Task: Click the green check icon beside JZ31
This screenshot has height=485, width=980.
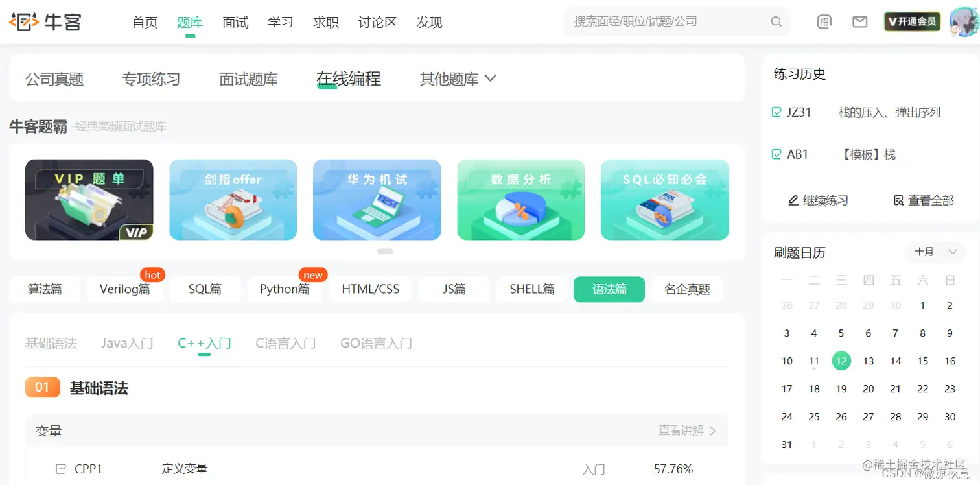Action: click(x=776, y=112)
